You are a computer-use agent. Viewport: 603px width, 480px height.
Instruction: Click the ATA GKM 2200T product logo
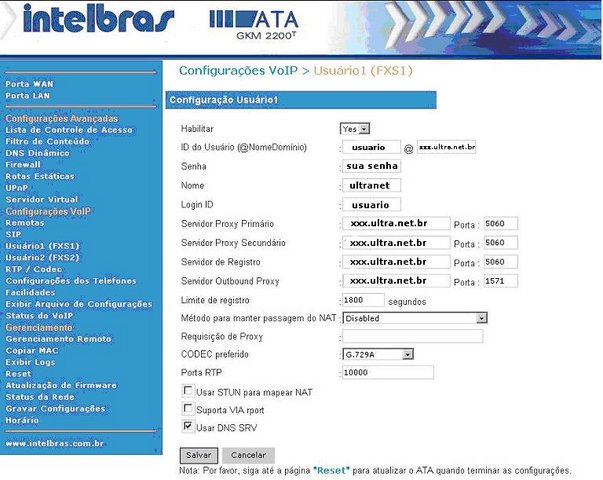[254, 25]
